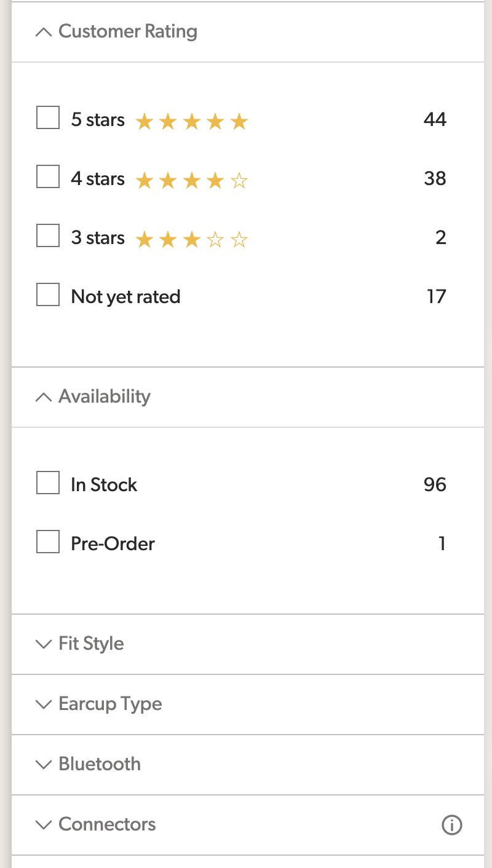Image resolution: width=492 pixels, height=868 pixels.
Task: Tick the 4 stars checkbox
Action: point(48,176)
